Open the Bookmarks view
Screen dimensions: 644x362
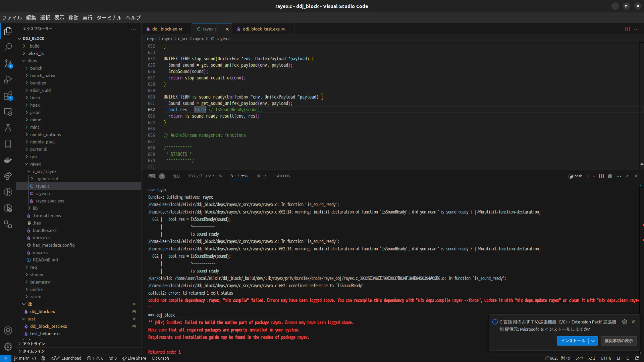click(x=8, y=144)
